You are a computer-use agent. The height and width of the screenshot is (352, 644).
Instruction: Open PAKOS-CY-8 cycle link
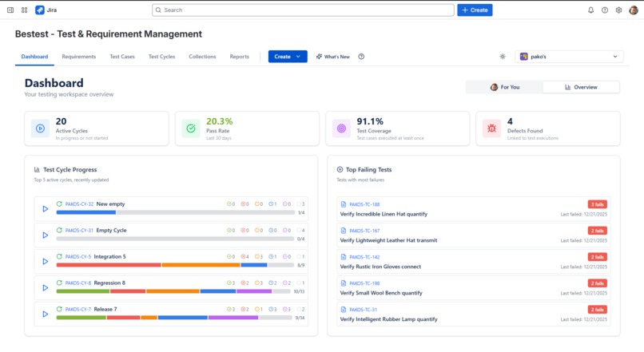pyautogui.click(x=78, y=283)
